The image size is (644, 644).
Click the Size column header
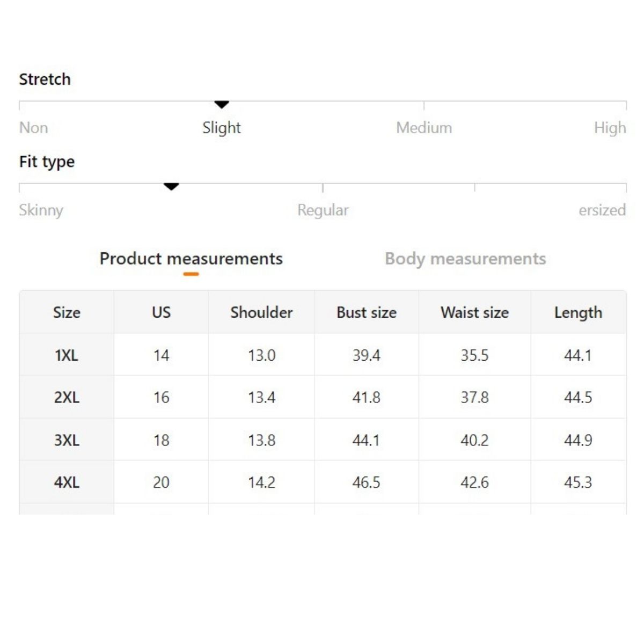point(67,312)
